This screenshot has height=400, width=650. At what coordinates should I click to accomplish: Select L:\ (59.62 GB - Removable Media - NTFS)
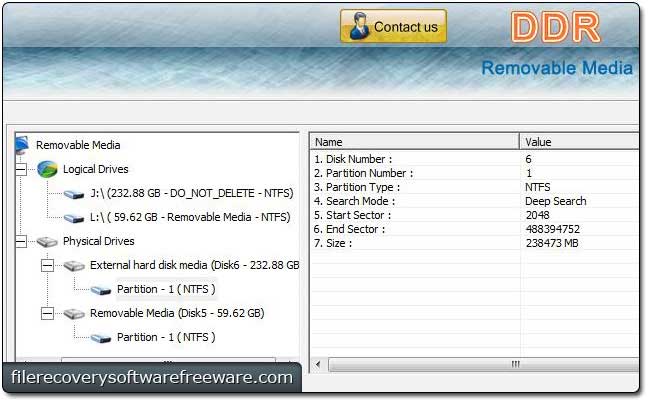point(190,217)
